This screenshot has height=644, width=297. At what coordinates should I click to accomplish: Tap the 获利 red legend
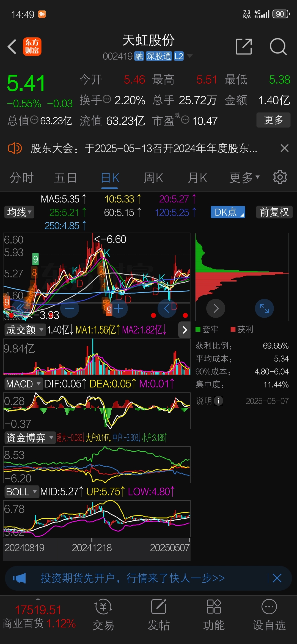point(242,329)
